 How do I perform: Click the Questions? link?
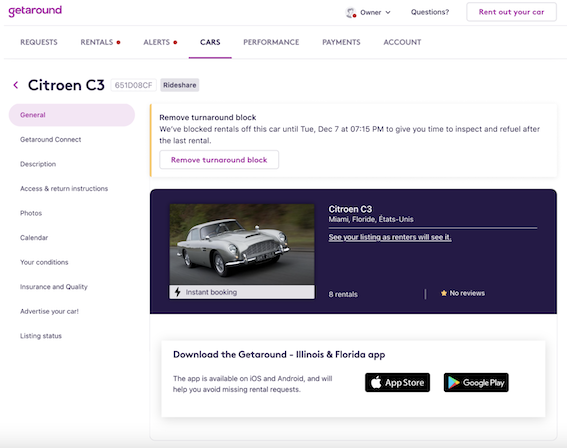click(430, 12)
